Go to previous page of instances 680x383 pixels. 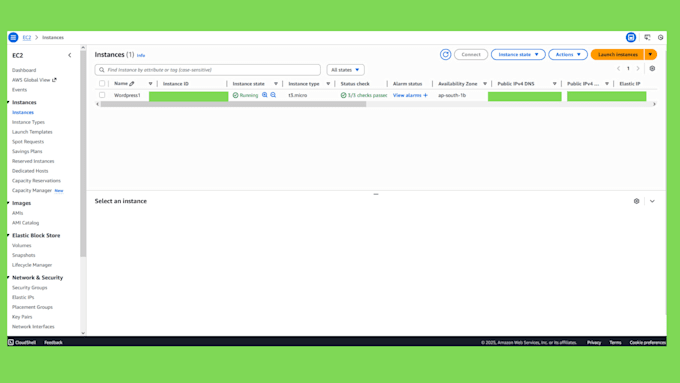pos(618,69)
